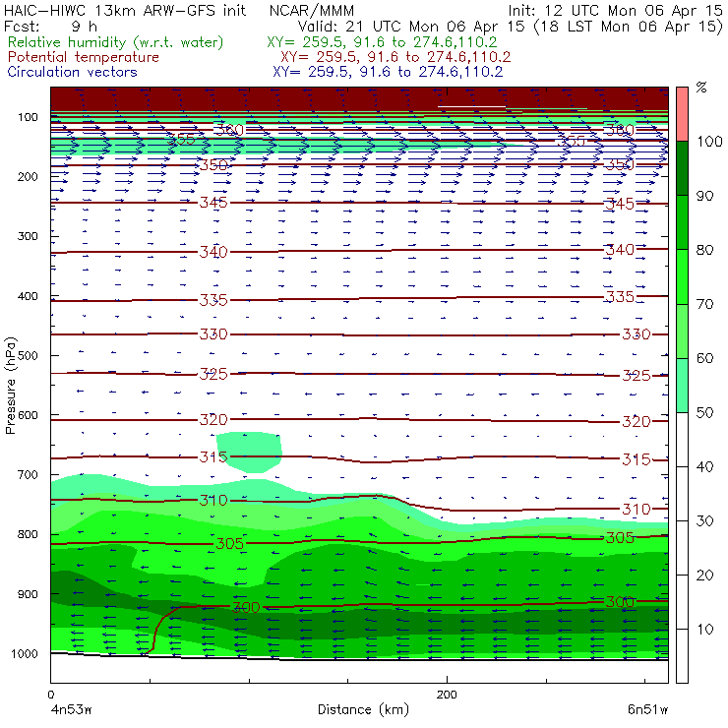Select the "Distance (km)" axis label
Image resolution: width=728 pixels, height=728 pixels.
[x=364, y=709]
